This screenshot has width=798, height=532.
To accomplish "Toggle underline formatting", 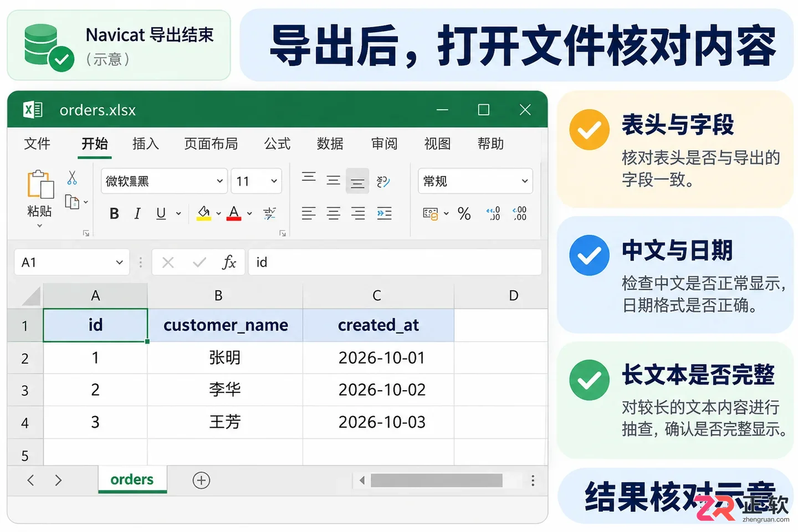I will [161, 214].
